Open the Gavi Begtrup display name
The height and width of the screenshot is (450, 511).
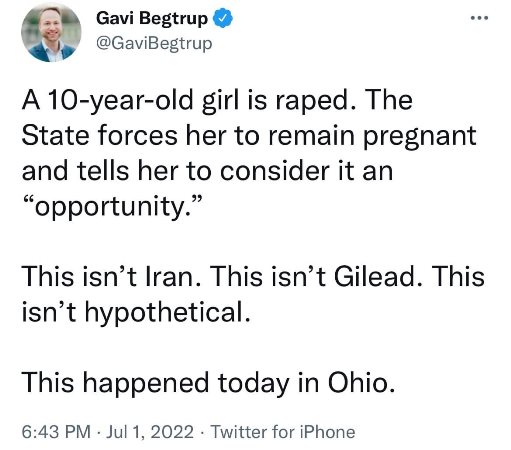152,18
